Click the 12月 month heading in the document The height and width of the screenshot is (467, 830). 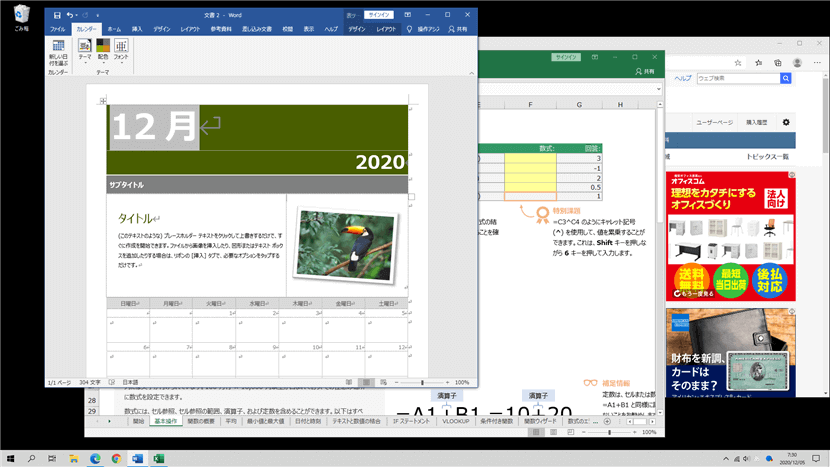154,127
